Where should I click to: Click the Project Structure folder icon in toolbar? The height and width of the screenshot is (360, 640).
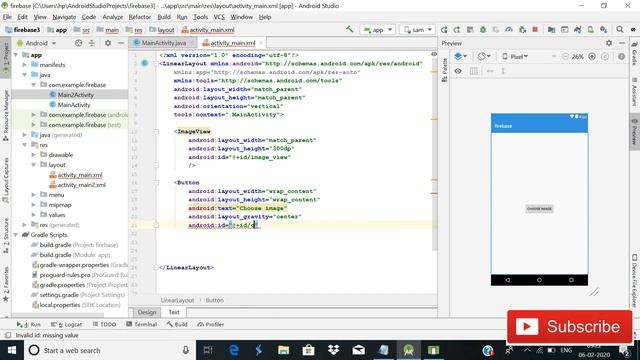(x=551, y=30)
